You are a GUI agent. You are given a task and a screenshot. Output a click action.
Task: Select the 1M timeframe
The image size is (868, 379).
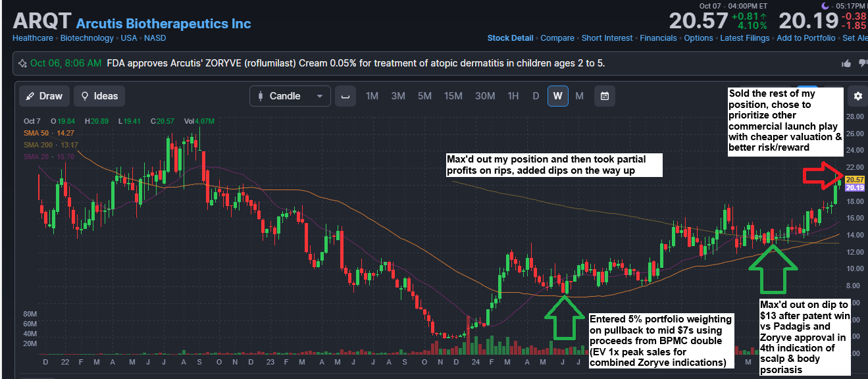(372, 96)
